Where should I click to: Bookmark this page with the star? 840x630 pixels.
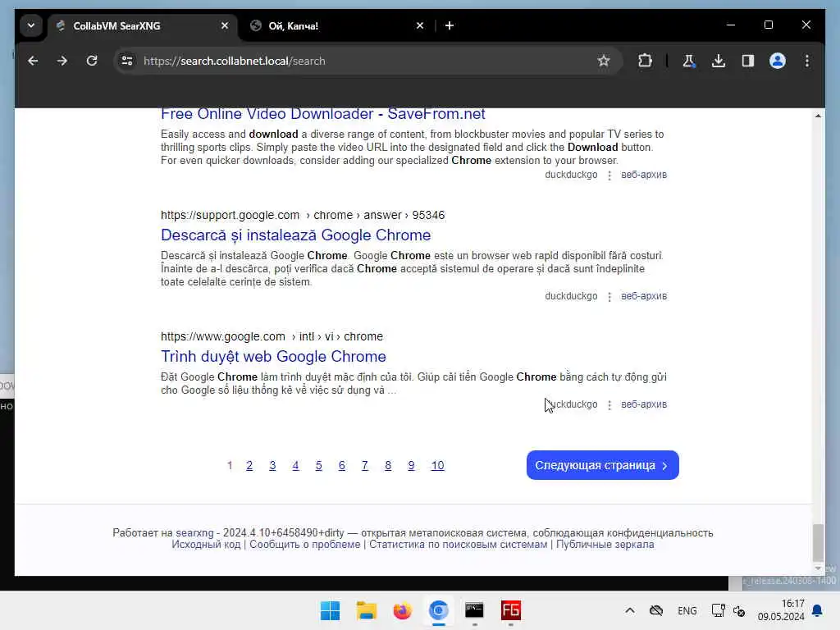coord(604,61)
